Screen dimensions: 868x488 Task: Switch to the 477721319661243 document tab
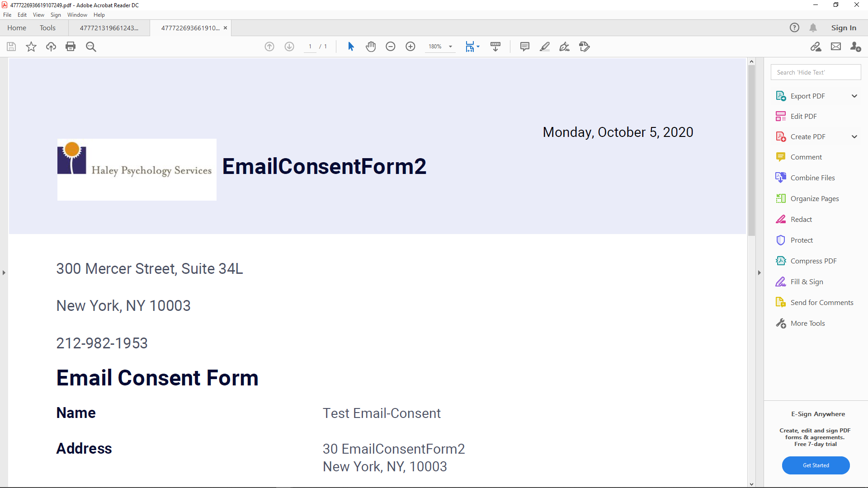click(109, 28)
